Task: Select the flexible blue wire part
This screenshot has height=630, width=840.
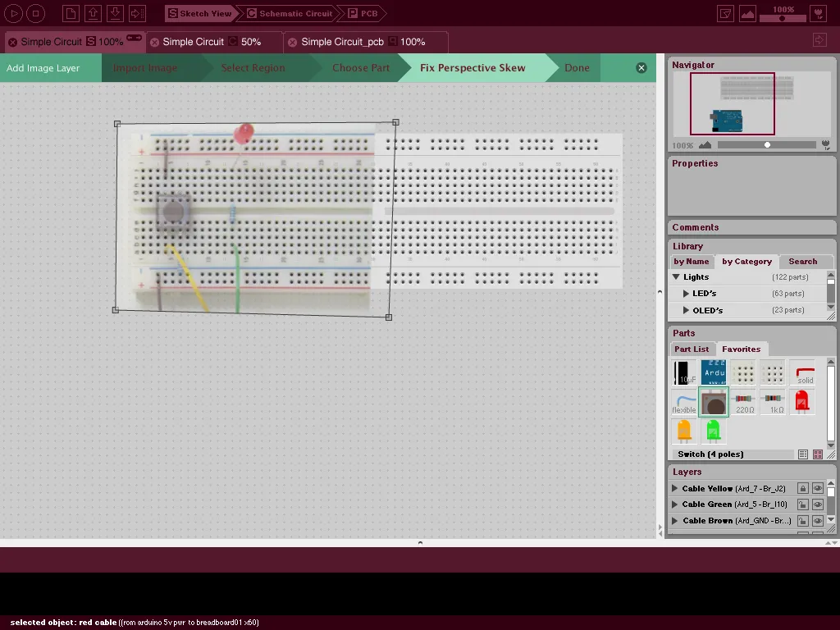Action: click(684, 402)
